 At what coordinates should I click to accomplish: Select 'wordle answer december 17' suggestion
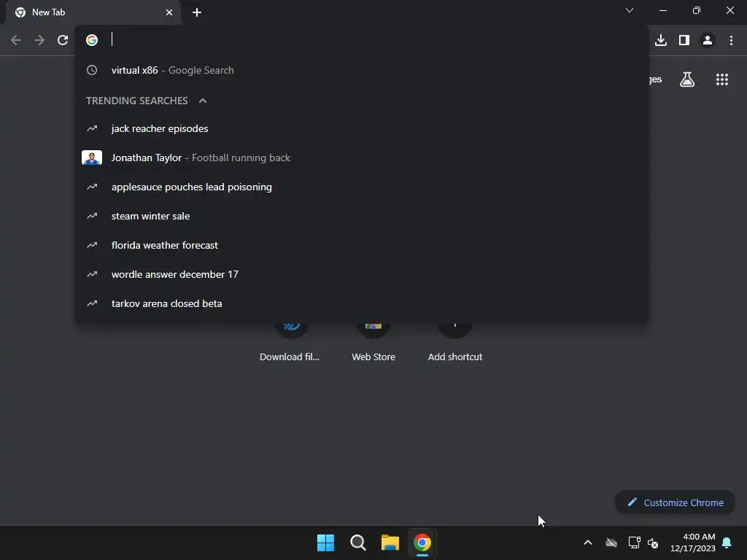pyautogui.click(x=362, y=274)
